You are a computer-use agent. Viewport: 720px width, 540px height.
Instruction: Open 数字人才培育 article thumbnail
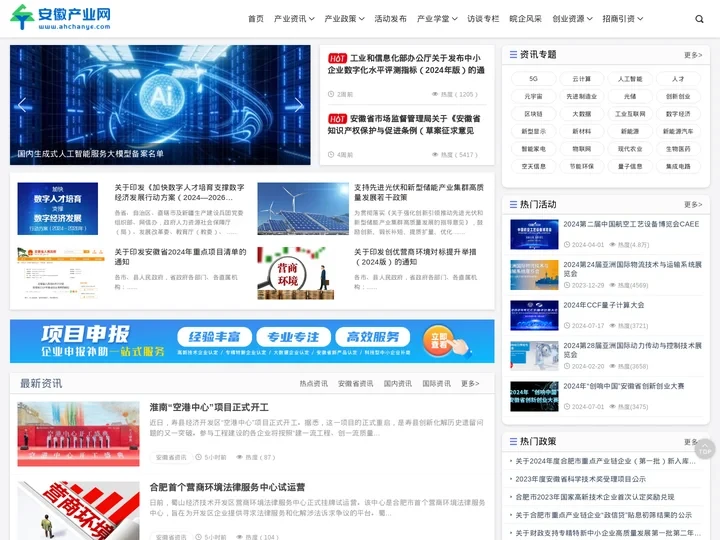coord(57,208)
